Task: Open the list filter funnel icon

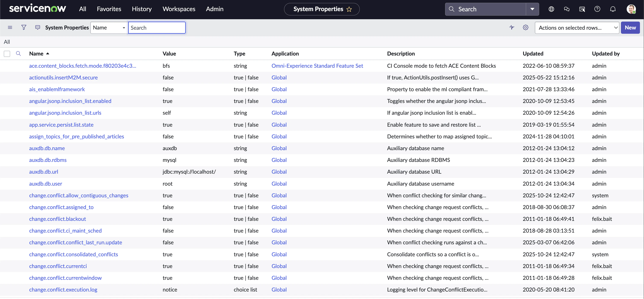Action: point(24,28)
